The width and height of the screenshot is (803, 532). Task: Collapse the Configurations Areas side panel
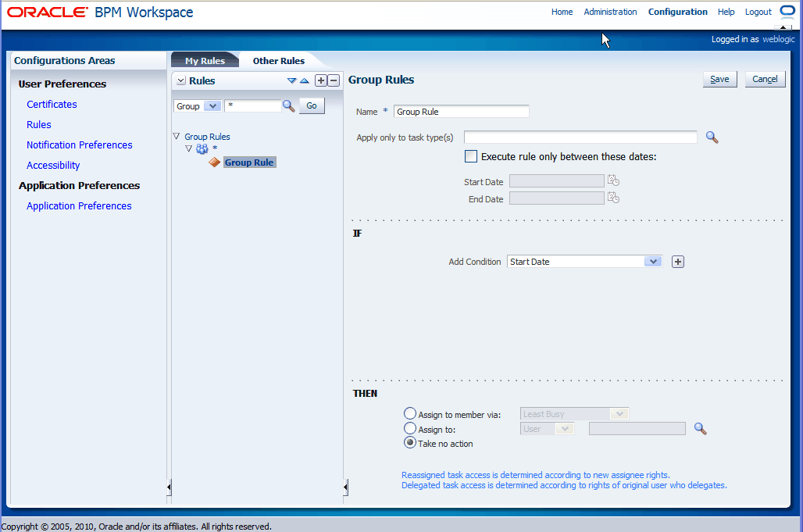click(x=169, y=487)
